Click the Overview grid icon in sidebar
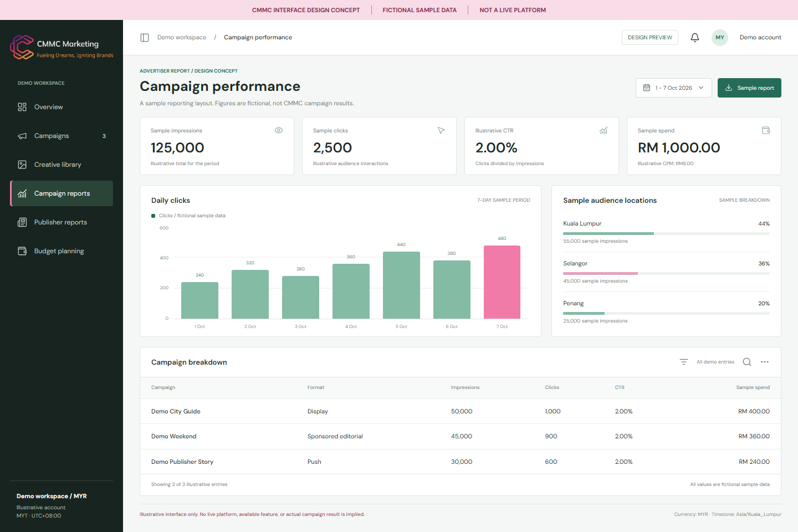Viewport: 798px width, 532px height. click(22, 107)
